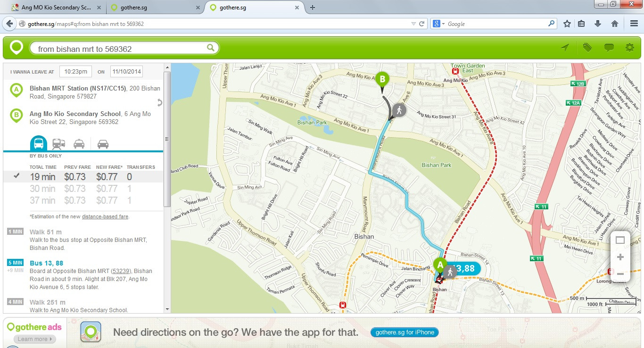This screenshot has width=644, height=348.
Task: Select the 19 min route option
Action: [x=83, y=177]
